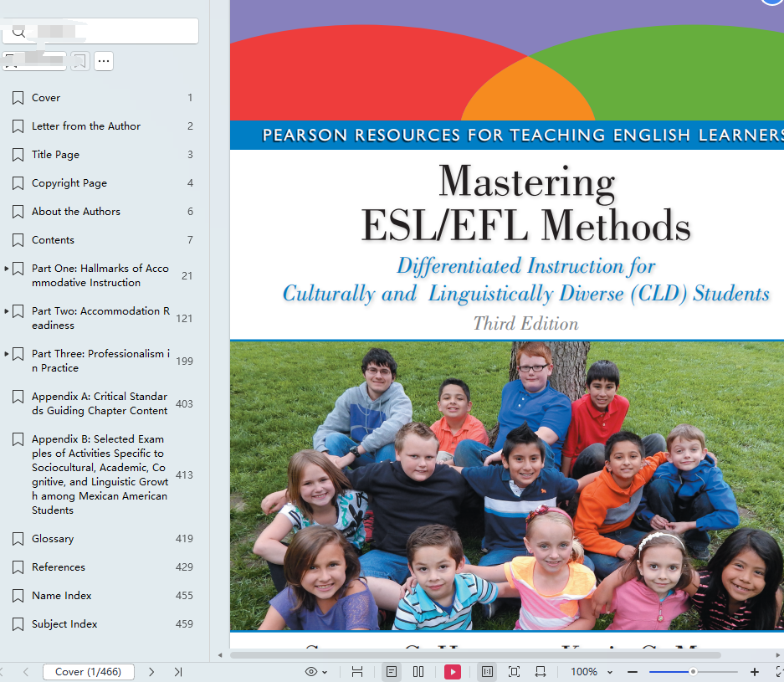Go to the Copyright Page bookmark
Viewport: 784px width, 682px height.
pyautogui.click(x=69, y=183)
